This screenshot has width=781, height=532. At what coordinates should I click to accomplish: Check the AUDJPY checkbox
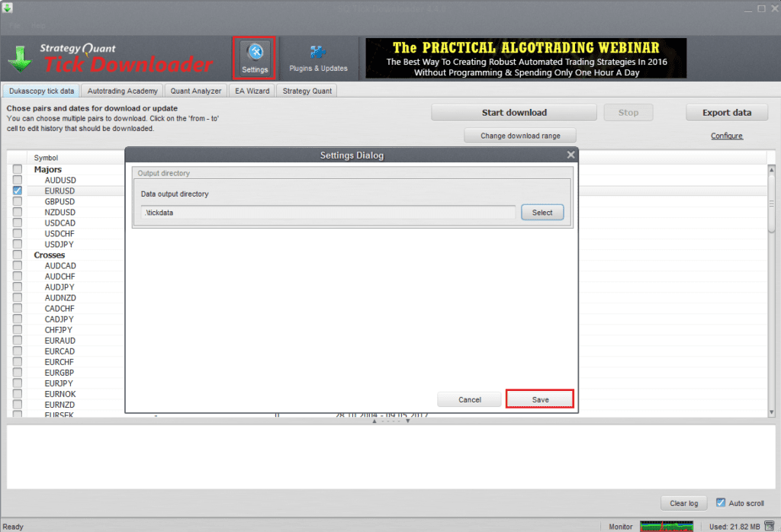coord(18,287)
